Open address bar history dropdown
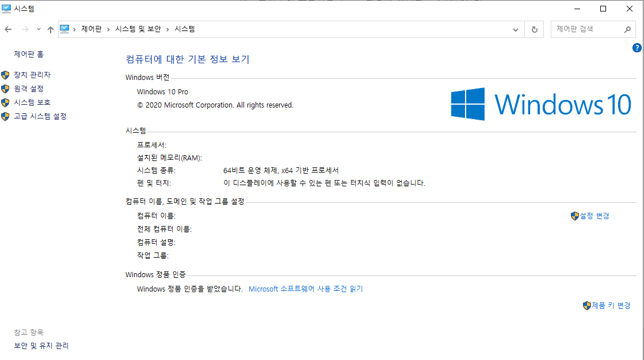Screen dimensions: 644x360 [x=516, y=29]
